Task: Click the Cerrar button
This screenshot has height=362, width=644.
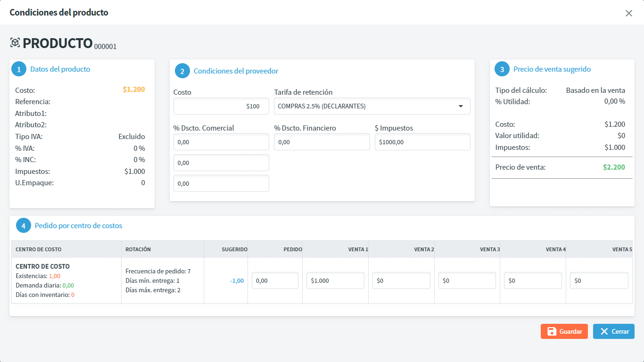Action: tap(614, 331)
